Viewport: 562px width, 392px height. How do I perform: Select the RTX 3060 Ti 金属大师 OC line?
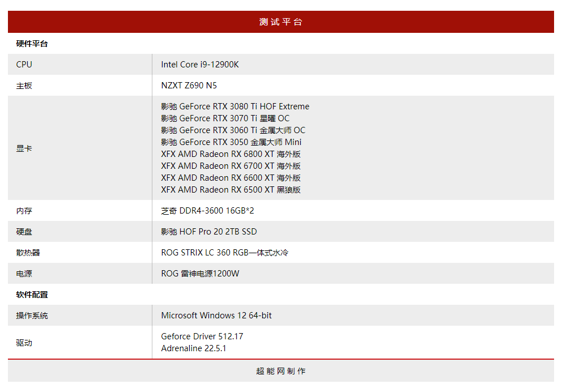pyautogui.click(x=233, y=130)
